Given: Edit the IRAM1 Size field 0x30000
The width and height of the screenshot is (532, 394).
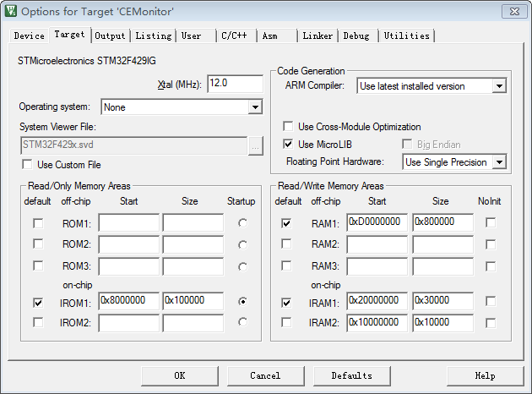Looking at the screenshot, I should pyautogui.click(x=442, y=301).
